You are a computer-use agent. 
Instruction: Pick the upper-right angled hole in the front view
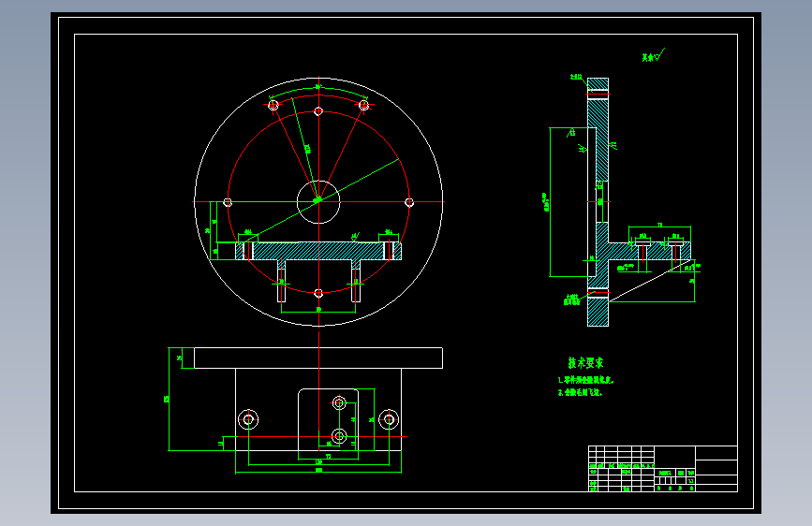pos(363,105)
